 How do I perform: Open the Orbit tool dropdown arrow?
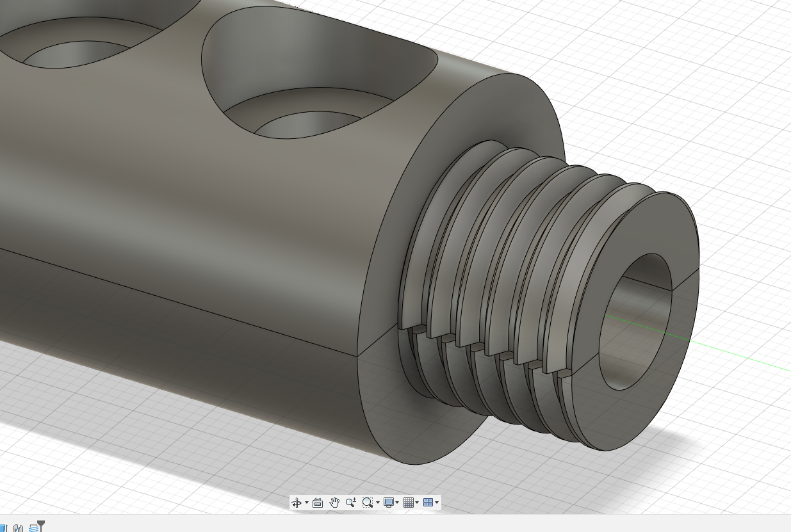pos(307,503)
